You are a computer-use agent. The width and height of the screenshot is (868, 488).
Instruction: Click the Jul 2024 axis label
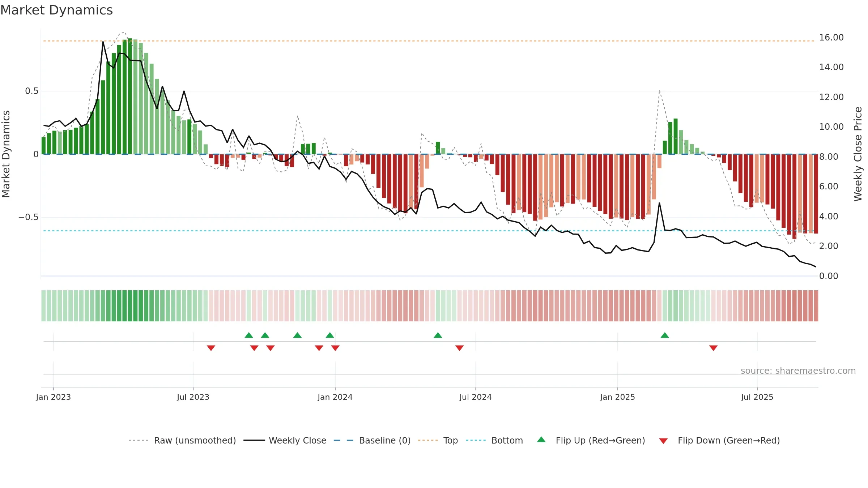(x=476, y=397)
